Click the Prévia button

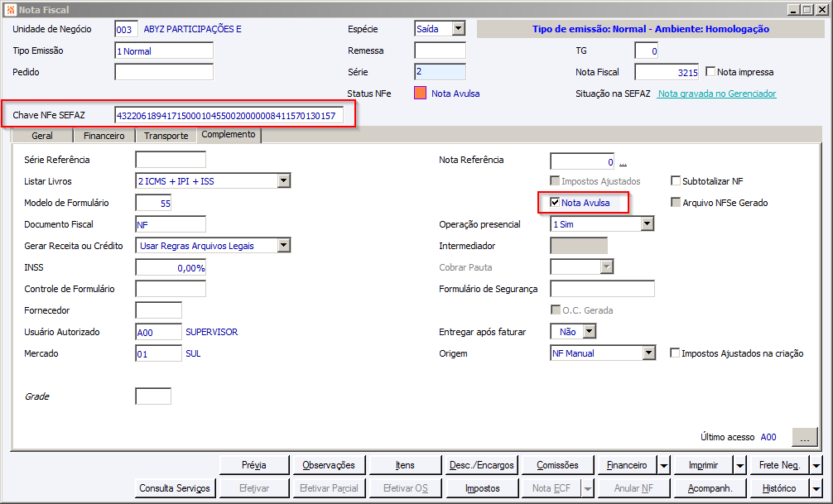coord(254,465)
